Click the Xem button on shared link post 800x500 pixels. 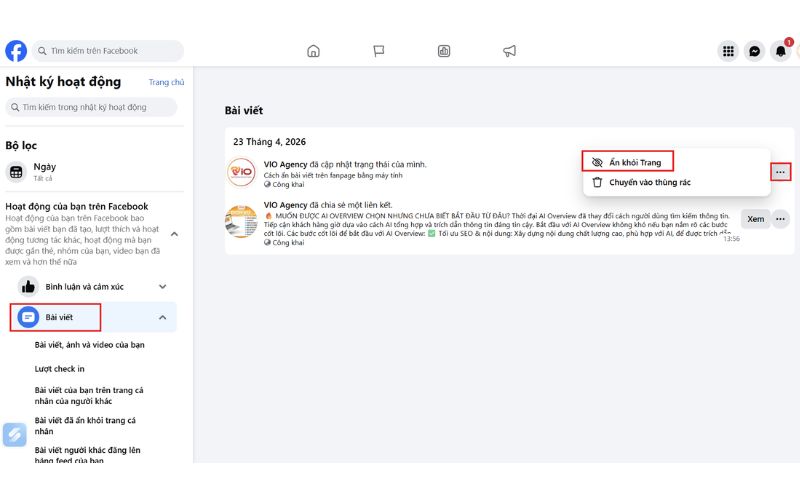pyautogui.click(x=756, y=219)
